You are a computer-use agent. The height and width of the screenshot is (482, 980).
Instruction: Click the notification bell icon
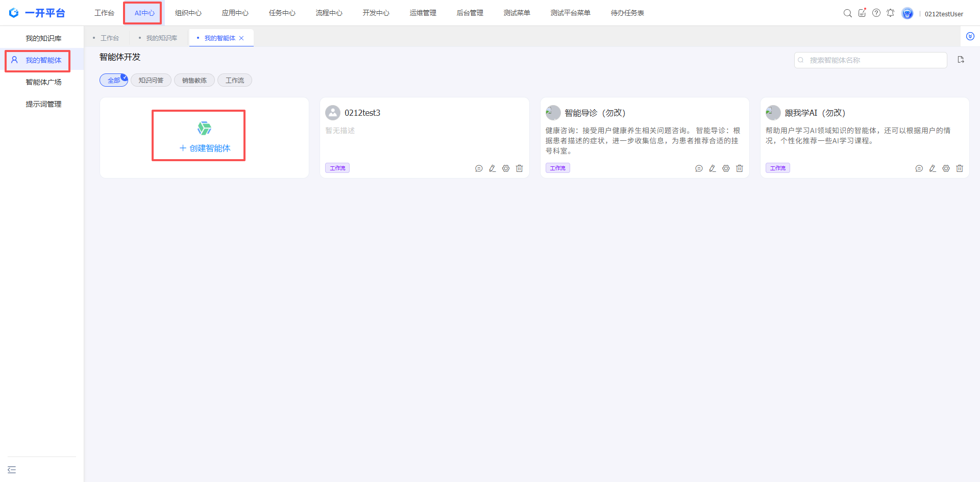[890, 13]
